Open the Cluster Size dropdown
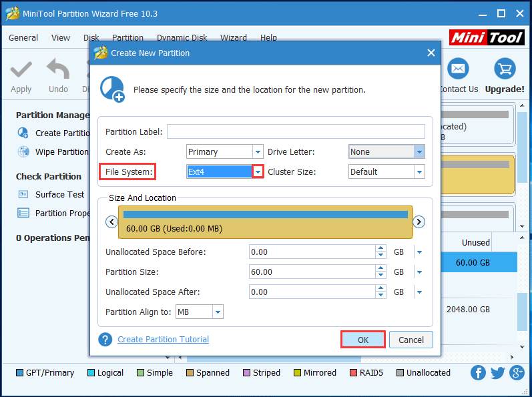This screenshot has width=532, height=397. tap(419, 171)
